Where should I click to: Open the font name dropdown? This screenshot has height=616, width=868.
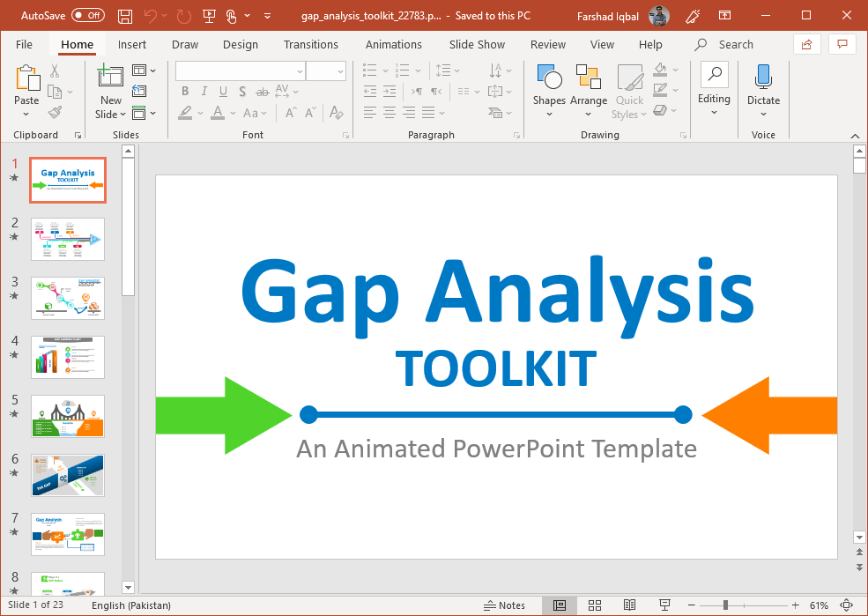(x=300, y=71)
